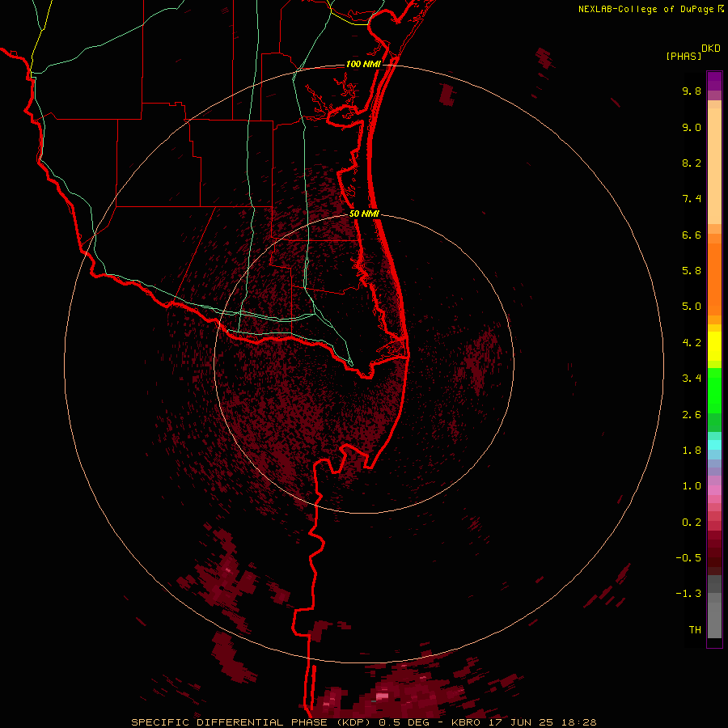Click the -0.5 scale label
This screenshot has width=728, height=728.
coord(688,558)
